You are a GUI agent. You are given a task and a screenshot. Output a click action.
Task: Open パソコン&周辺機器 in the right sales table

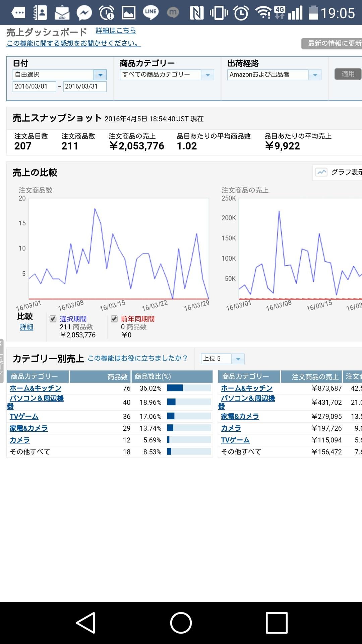tap(247, 402)
